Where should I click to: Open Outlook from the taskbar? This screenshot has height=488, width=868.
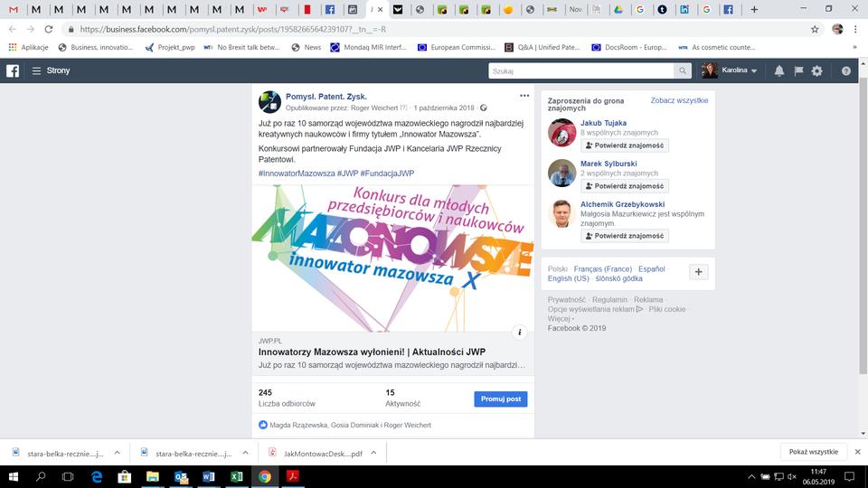[x=181, y=476]
